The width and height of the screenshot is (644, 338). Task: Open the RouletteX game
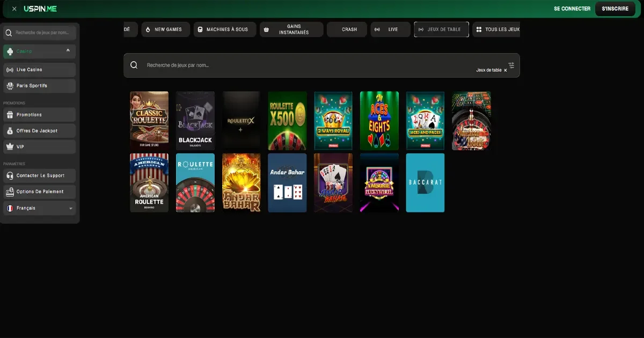241,121
